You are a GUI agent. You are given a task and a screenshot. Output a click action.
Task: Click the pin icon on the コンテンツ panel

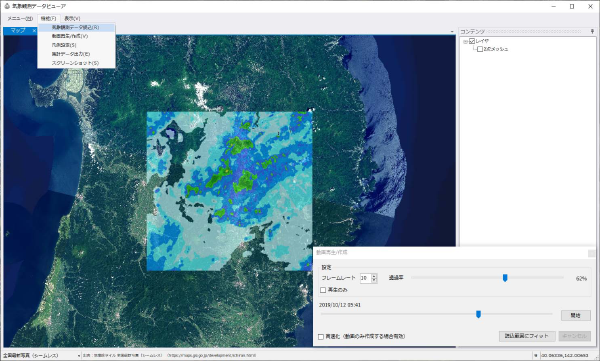pyautogui.click(x=592, y=31)
